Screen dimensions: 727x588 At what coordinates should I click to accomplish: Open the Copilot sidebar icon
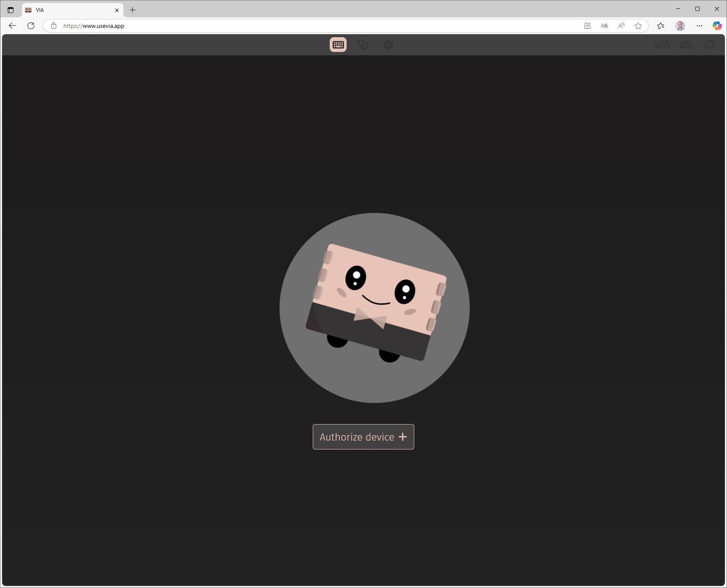pyautogui.click(x=717, y=26)
